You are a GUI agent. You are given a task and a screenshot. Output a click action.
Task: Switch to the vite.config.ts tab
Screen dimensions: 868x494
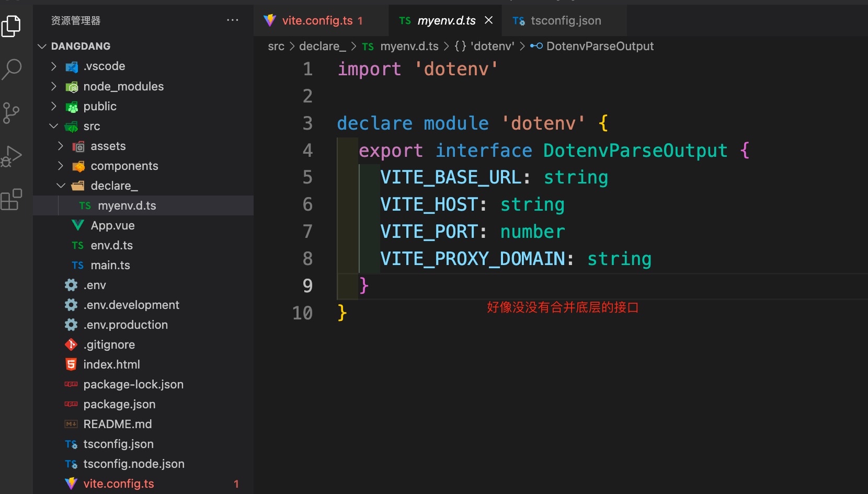pyautogui.click(x=322, y=20)
